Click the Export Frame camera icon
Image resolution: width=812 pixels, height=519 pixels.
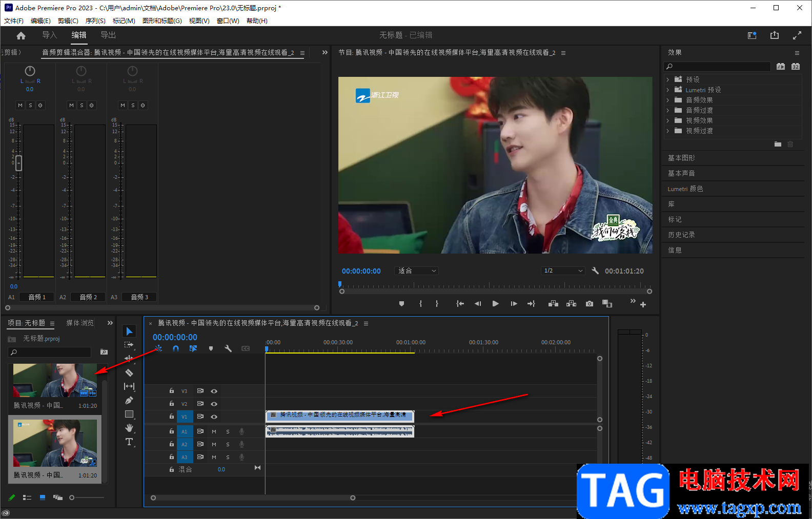(x=590, y=304)
